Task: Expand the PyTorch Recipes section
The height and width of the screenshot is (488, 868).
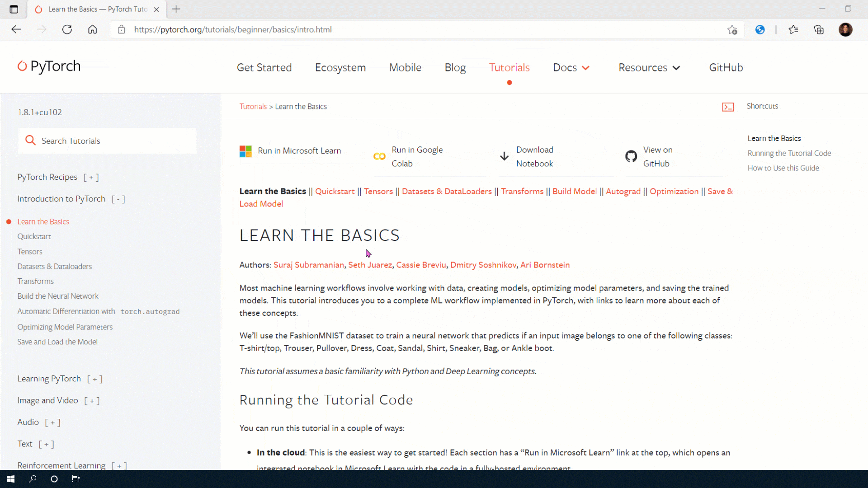Action: pyautogui.click(x=91, y=178)
